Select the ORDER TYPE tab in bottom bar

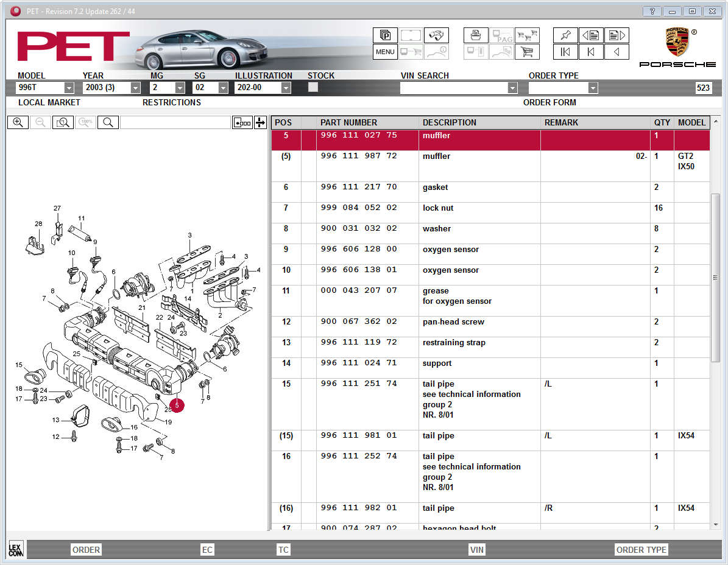pos(641,550)
